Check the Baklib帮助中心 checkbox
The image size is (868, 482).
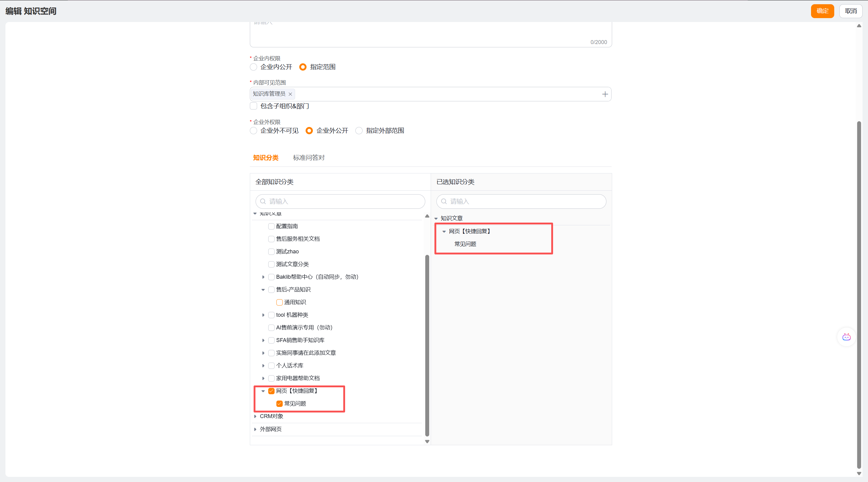tap(271, 277)
